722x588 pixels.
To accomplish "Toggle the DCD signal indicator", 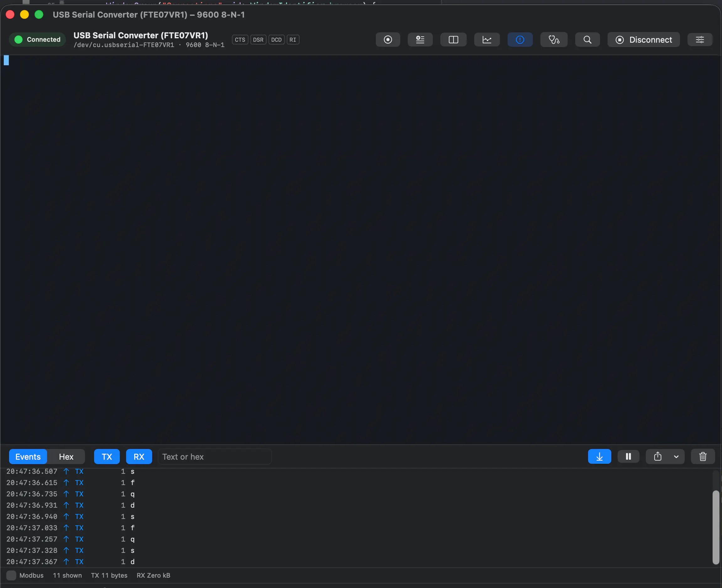I will pyautogui.click(x=276, y=40).
